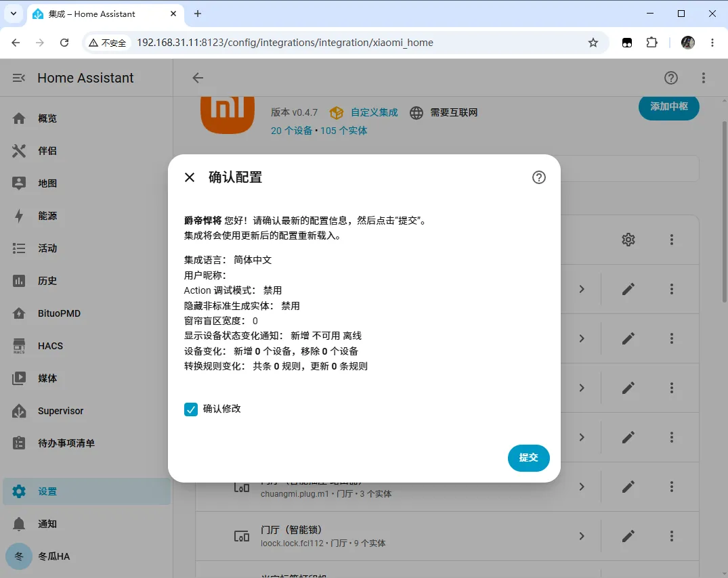Open a new browser tab
This screenshot has height=578, width=728.
point(198,14)
